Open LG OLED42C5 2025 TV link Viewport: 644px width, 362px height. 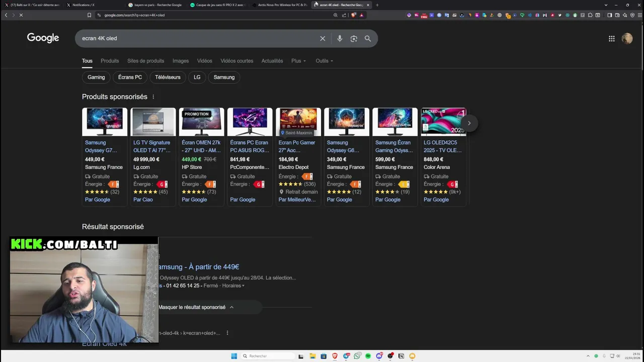pyautogui.click(x=443, y=146)
